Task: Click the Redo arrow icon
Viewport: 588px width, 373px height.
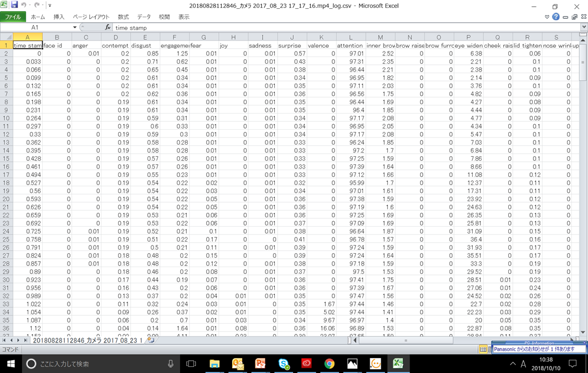Action: click(37, 5)
